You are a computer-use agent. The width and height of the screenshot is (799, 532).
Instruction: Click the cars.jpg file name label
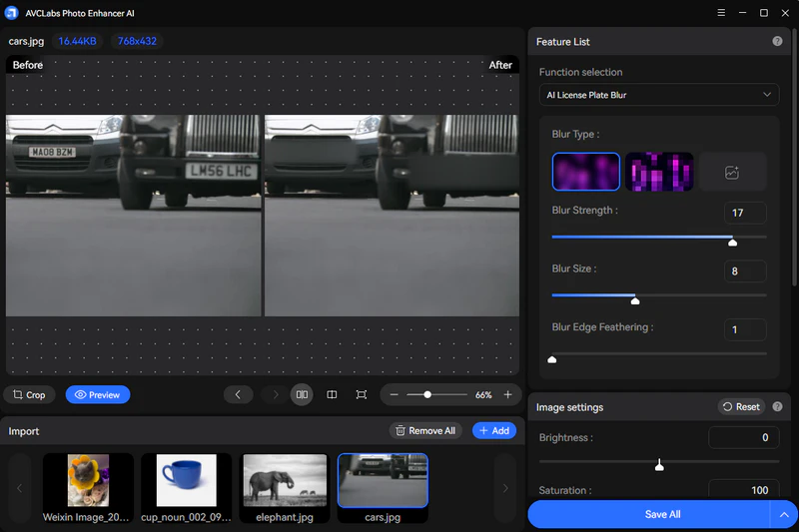pos(26,41)
